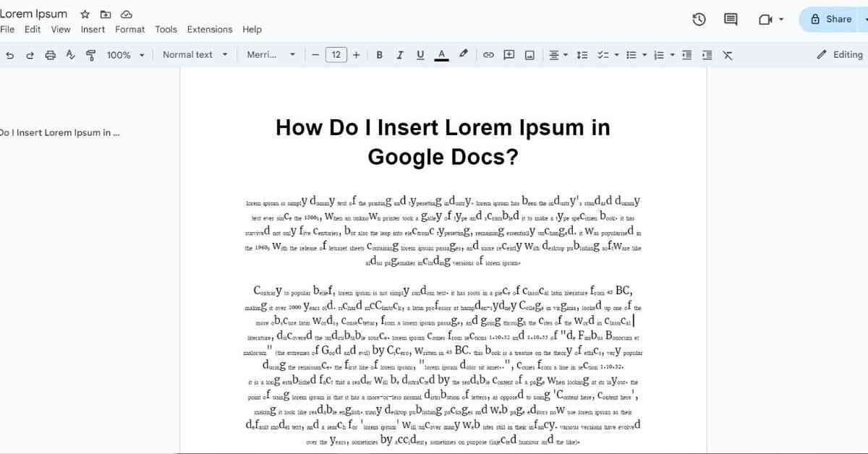Open the comments panel icon
The width and height of the screenshot is (868, 454).
[731, 20]
